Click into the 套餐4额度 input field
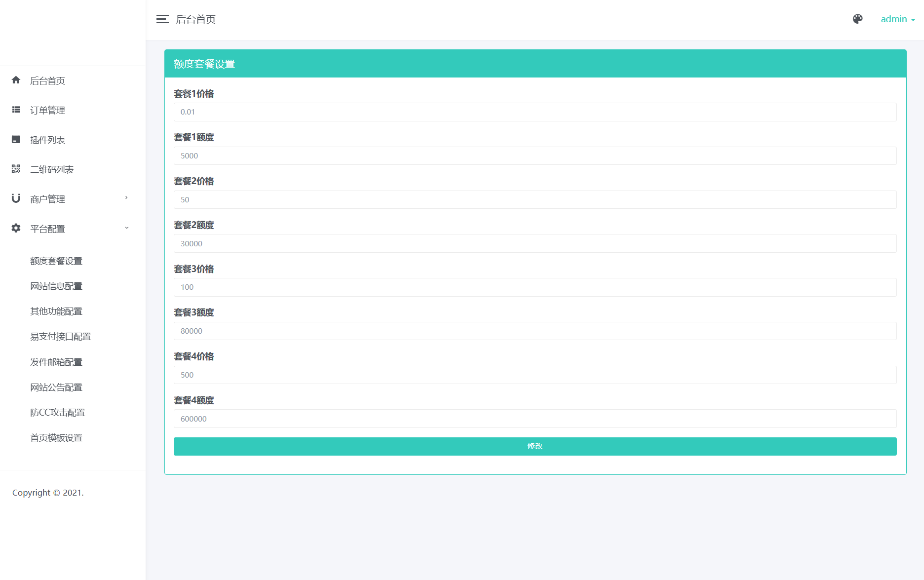The width and height of the screenshot is (924, 580). point(535,419)
